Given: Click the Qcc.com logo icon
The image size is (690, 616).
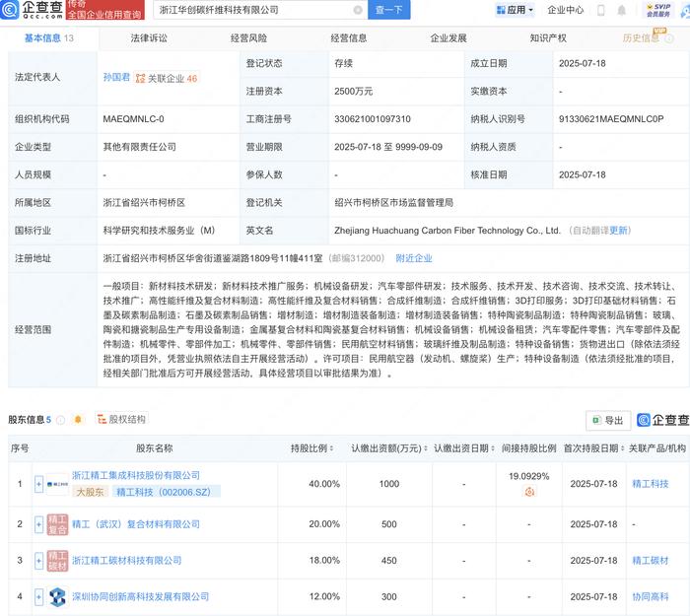Looking at the screenshot, I should click(10, 9).
